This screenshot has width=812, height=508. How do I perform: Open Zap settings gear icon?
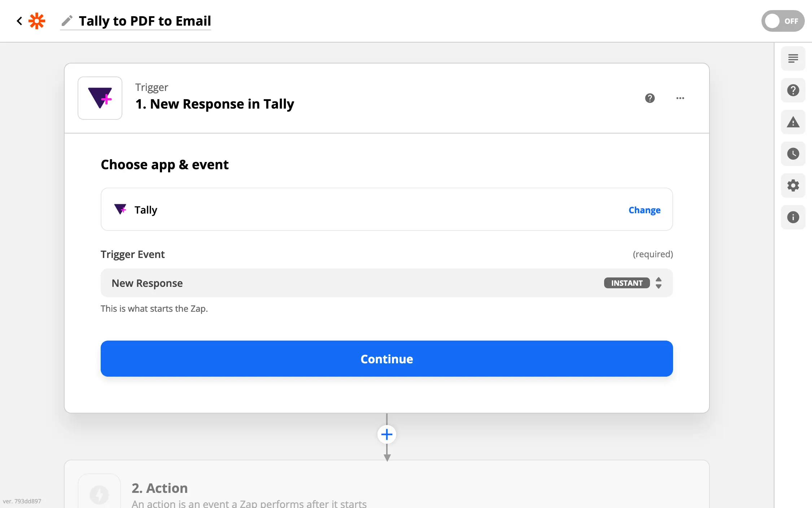793,185
